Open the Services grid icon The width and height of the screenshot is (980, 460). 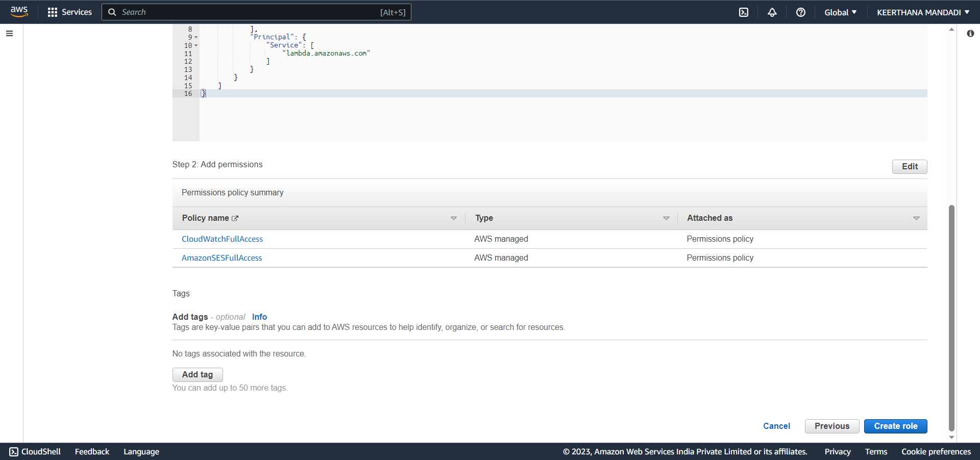[53, 12]
